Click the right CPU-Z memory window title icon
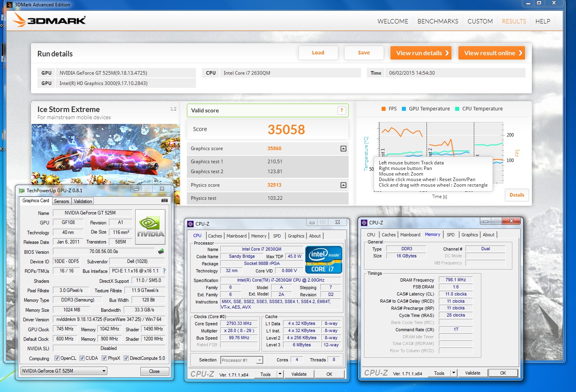 (x=364, y=223)
